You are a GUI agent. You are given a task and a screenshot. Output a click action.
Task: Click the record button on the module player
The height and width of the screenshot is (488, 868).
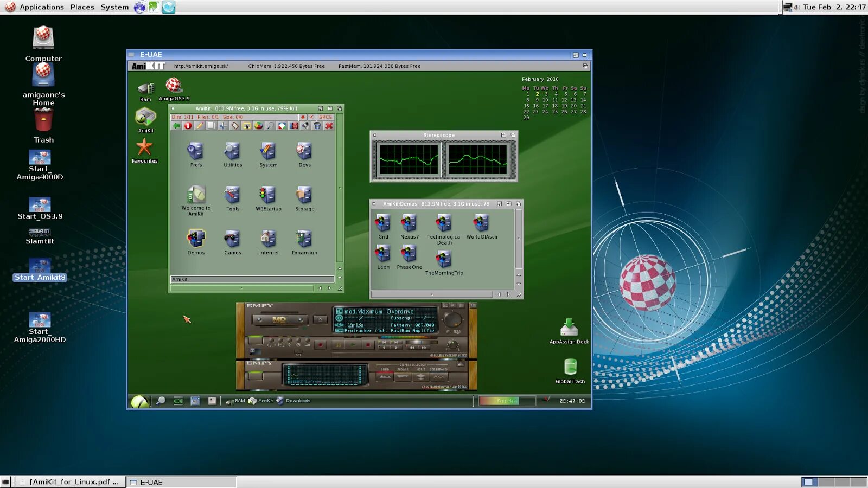(x=320, y=345)
